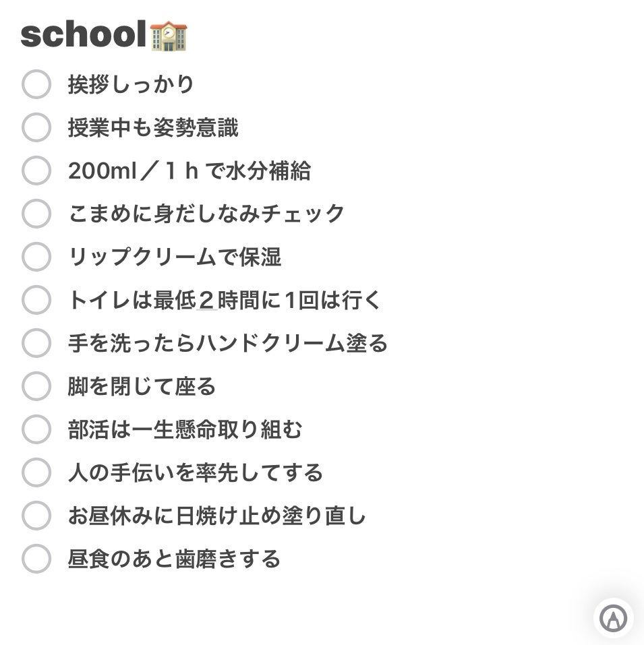Tick the リップクリームで保湿 checkbox

36,257
